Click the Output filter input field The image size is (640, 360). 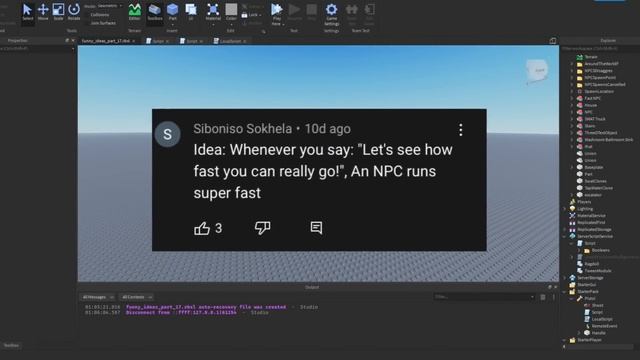click(x=484, y=297)
